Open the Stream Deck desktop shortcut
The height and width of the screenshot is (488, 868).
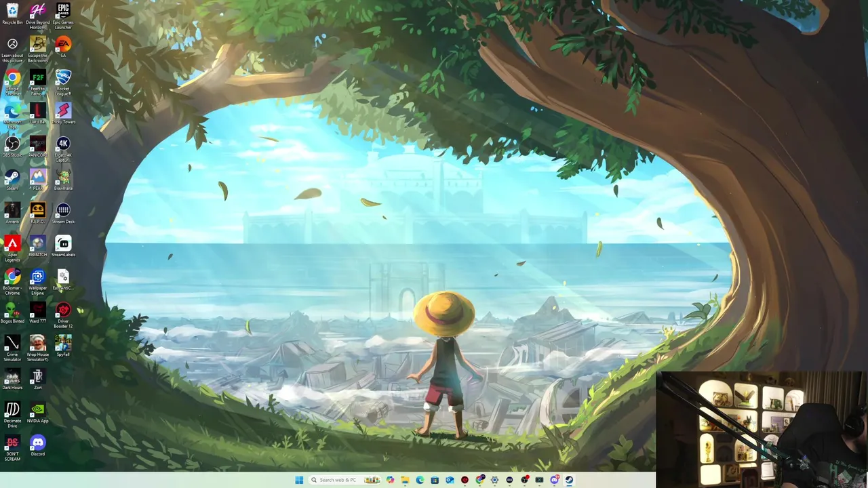(x=63, y=213)
